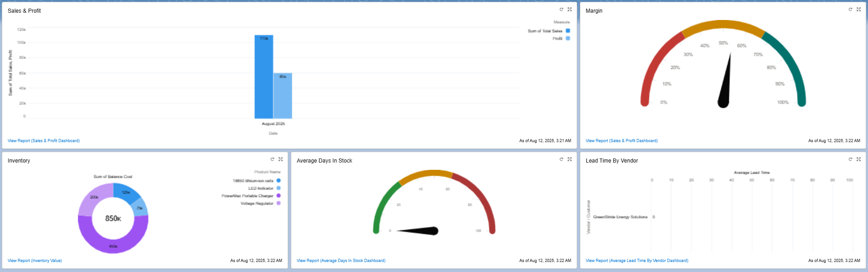Refresh the Margin gauge widget
The image size is (868, 272).
(850, 9)
